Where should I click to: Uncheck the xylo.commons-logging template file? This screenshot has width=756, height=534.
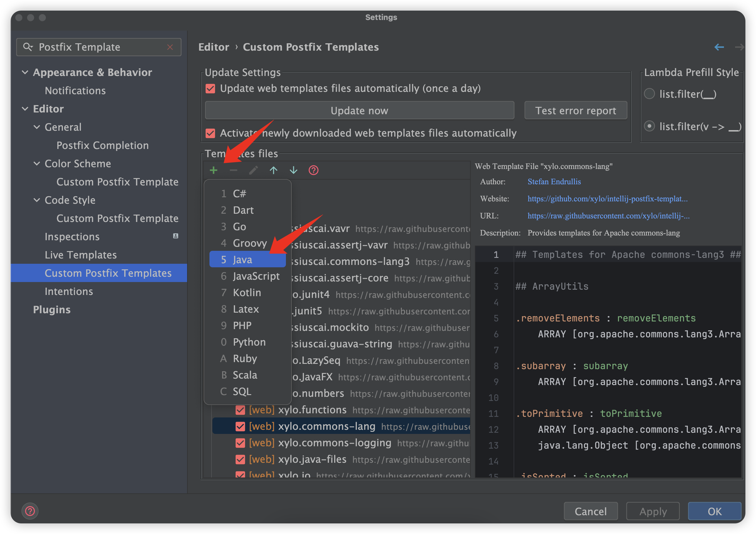pyautogui.click(x=240, y=443)
